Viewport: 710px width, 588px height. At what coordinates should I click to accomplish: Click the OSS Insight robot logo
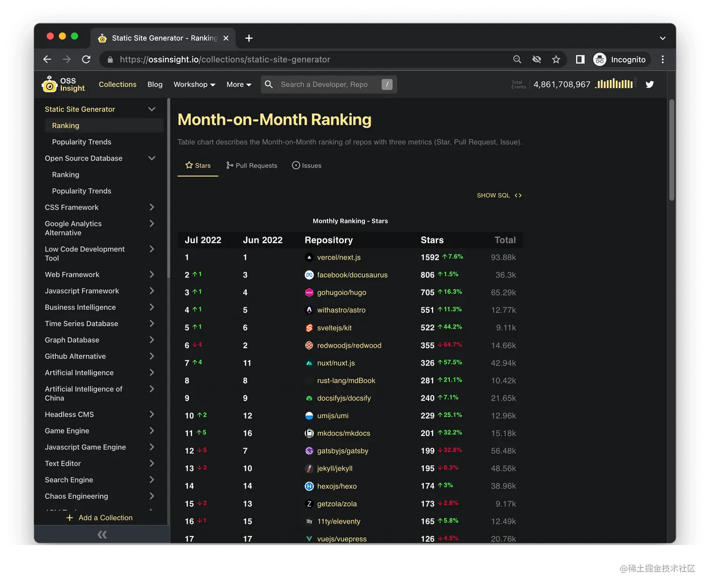[x=50, y=84]
